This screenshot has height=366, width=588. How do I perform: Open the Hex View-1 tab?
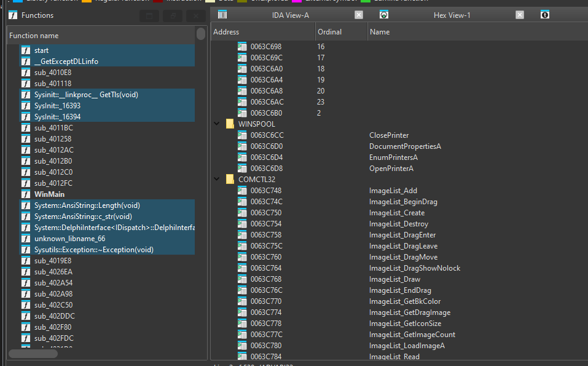[x=452, y=15]
